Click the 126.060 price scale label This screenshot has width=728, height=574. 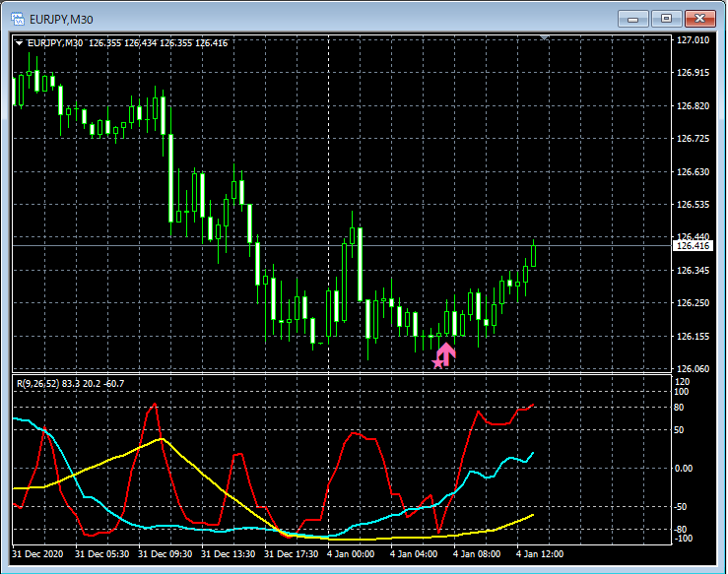(x=694, y=369)
